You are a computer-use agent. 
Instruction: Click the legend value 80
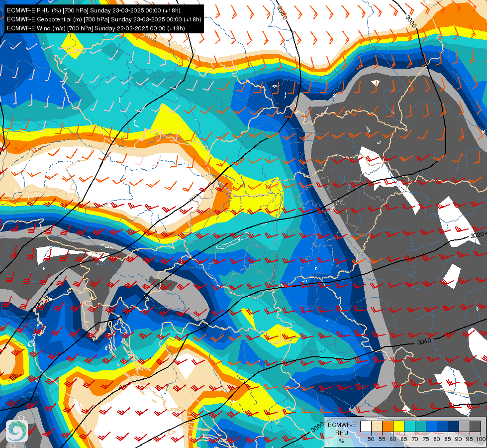pos(437,439)
